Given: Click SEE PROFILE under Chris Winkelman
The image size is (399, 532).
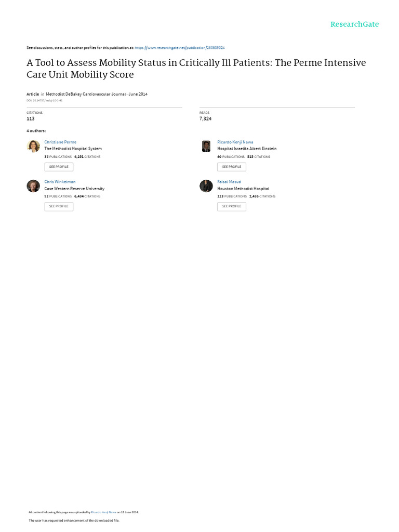Looking at the screenshot, I should 59,206.
